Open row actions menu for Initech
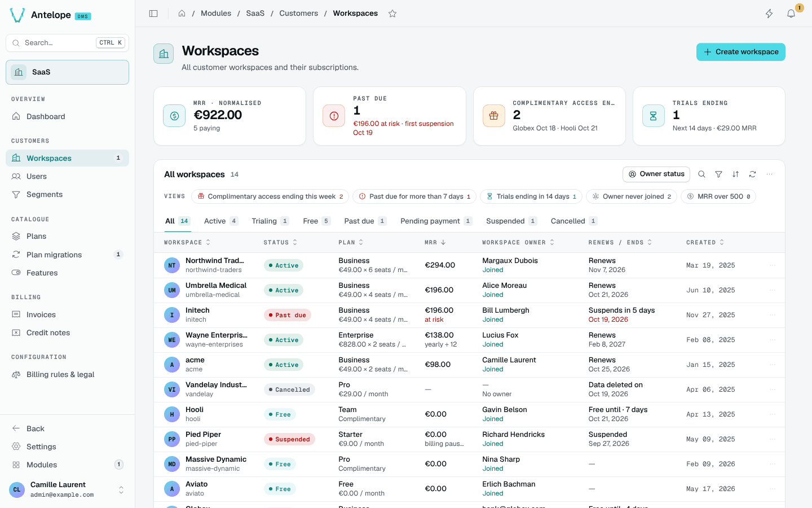Screen dimensions: 812x508 coord(773,315)
